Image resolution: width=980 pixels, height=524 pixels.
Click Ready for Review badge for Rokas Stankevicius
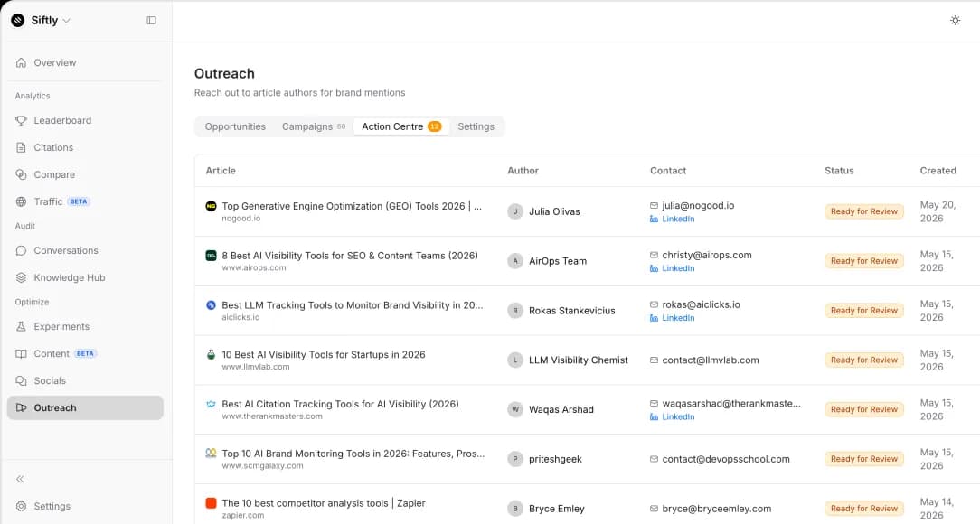(x=863, y=311)
